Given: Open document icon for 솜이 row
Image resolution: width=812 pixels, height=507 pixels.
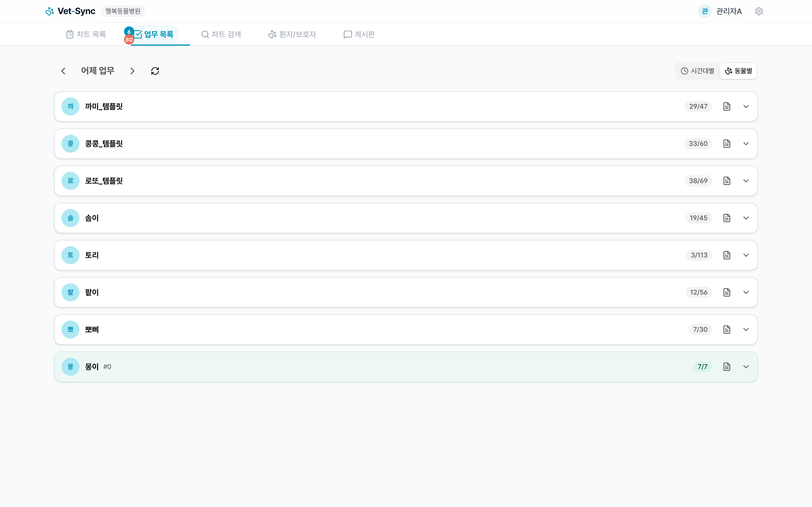Looking at the screenshot, I should [727, 218].
